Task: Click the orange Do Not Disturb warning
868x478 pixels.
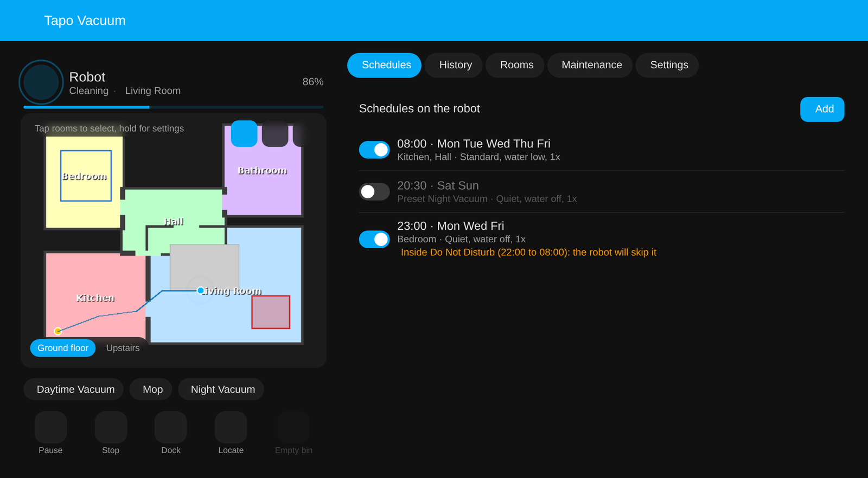Action: 528,253
